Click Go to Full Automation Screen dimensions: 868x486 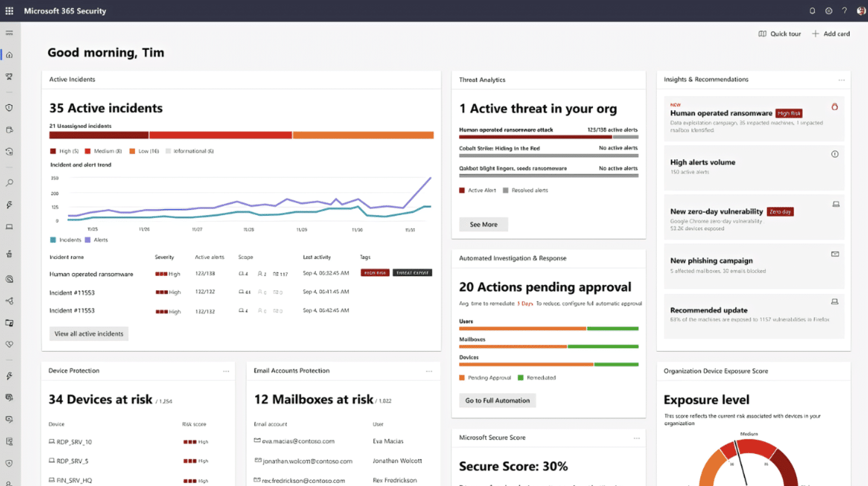point(497,400)
